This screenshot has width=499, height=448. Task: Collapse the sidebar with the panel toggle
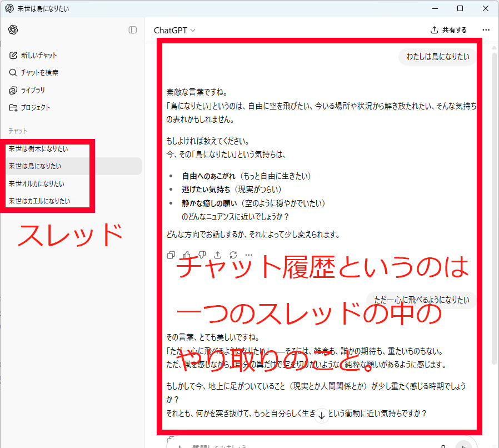pos(132,30)
